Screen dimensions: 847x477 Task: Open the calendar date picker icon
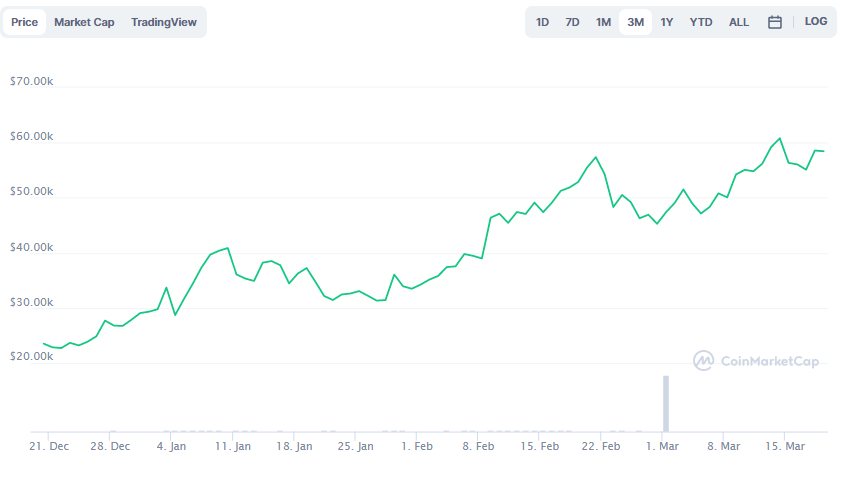pos(775,22)
